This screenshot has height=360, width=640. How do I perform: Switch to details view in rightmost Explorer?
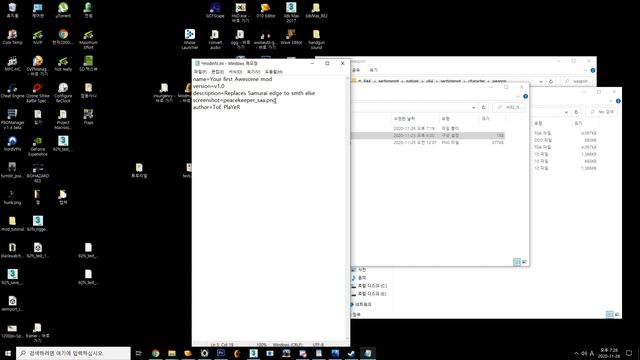pos(609,314)
